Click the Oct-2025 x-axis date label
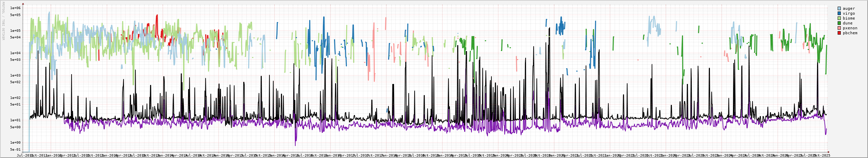The width and height of the screenshot is (868, 158). click(x=822, y=155)
